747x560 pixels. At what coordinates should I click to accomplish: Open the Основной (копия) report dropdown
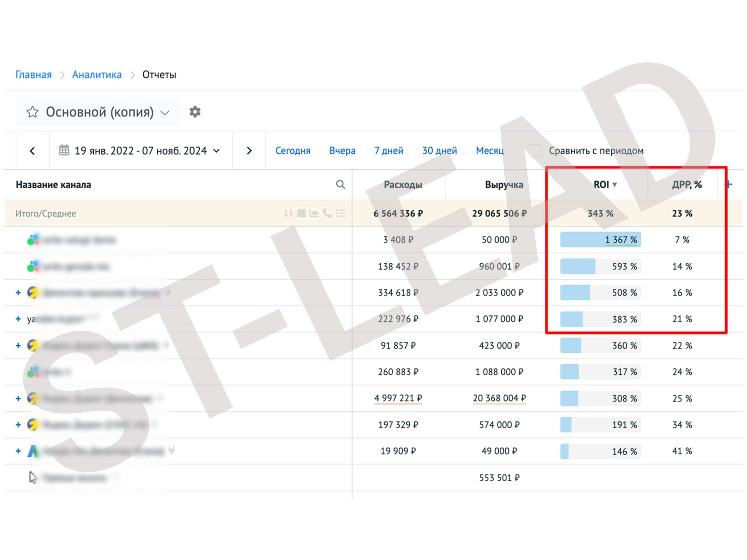(98, 112)
